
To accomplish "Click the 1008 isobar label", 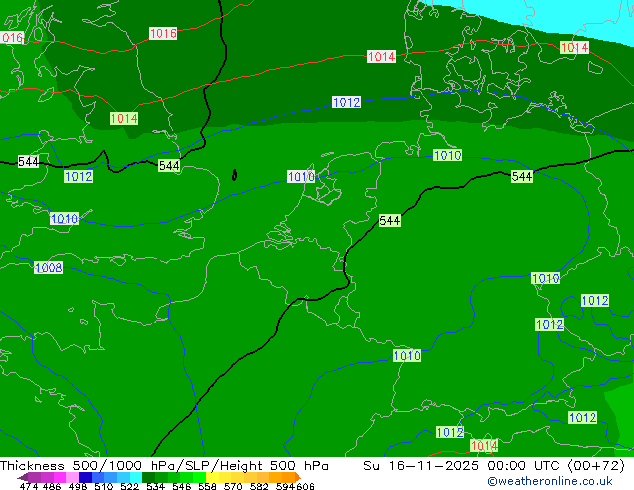I will pos(49,267).
